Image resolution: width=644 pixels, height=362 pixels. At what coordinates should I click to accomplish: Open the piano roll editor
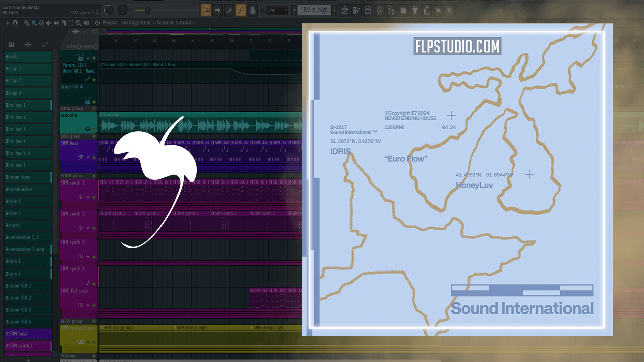[x=357, y=10]
